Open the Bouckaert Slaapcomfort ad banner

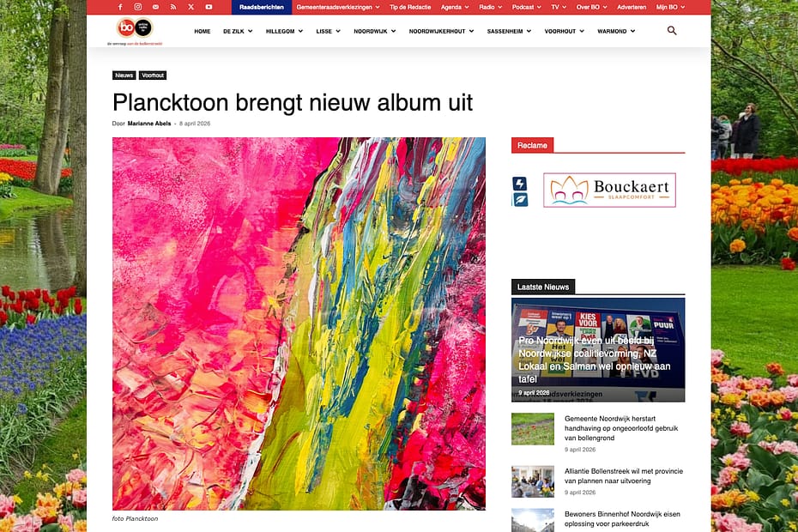coord(610,190)
